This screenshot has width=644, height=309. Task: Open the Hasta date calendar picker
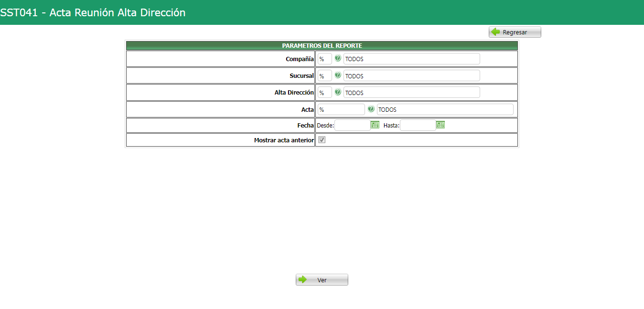tap(440, 125)
